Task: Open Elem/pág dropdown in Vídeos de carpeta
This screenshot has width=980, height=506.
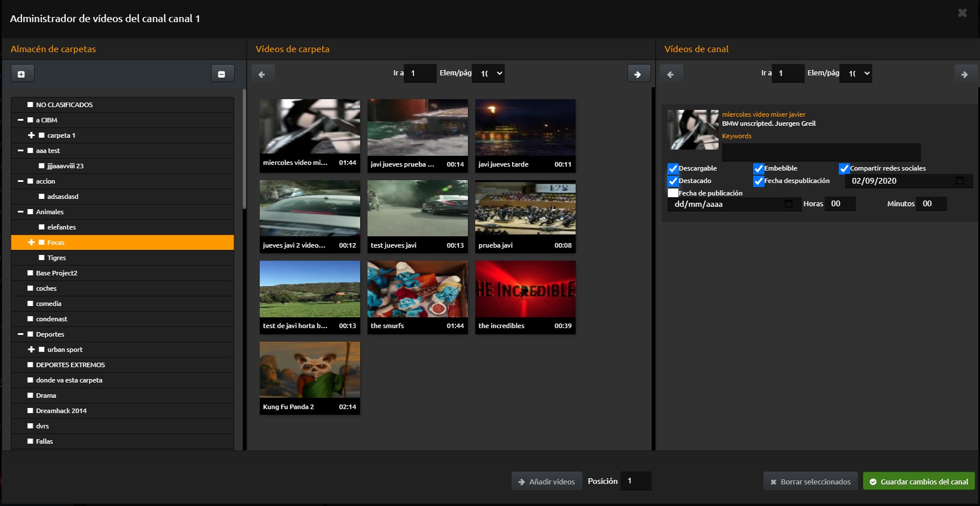Action: point(488,73)
